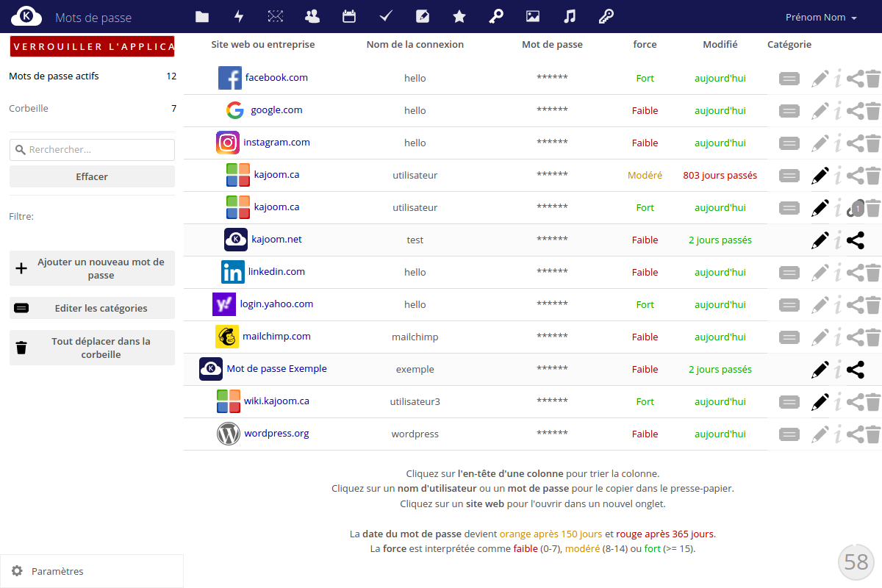Open the linkedin.com site link
882x588 pixels.
[276, 272]
